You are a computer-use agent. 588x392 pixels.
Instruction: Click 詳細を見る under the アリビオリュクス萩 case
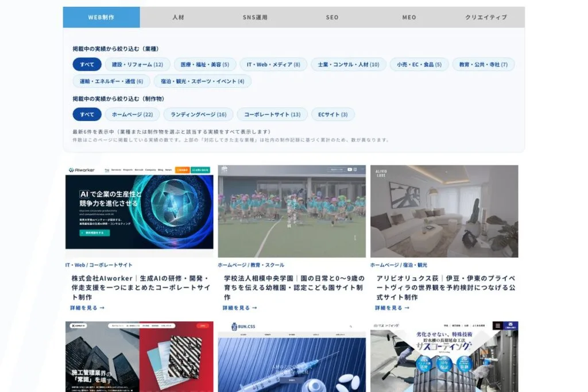click(x=392, y=308)
